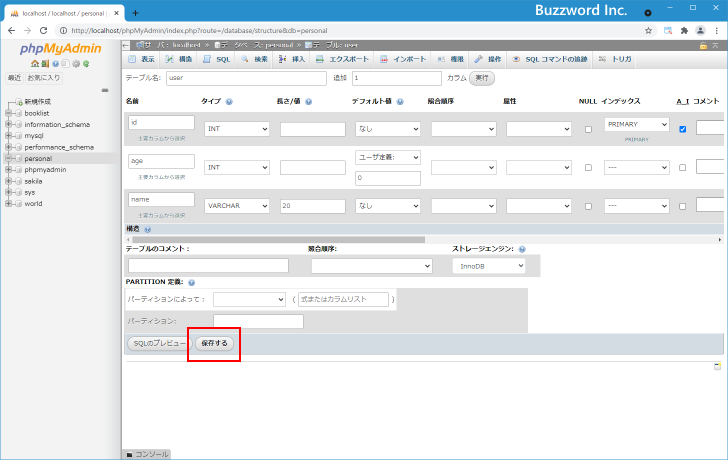728x460 pixels.
Task: Switch to the SQL tab
Action: 217,59
